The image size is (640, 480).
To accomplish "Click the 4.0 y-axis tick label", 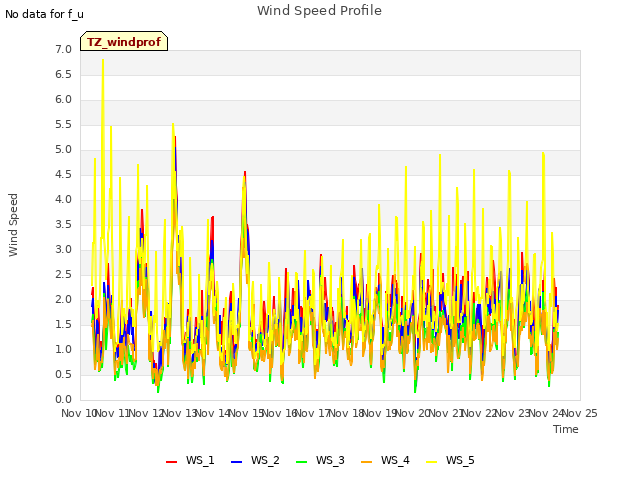I will coord(63,200).
